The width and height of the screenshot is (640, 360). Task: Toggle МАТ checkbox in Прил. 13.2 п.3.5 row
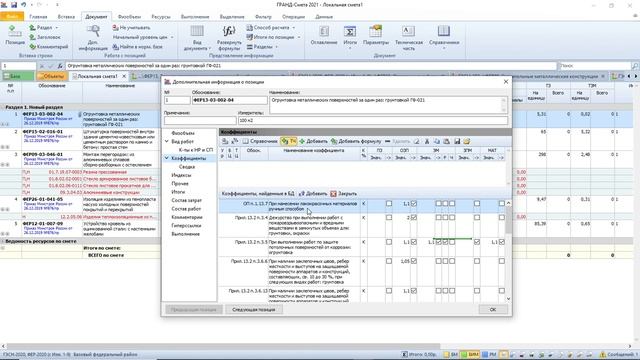pos(502,242)
